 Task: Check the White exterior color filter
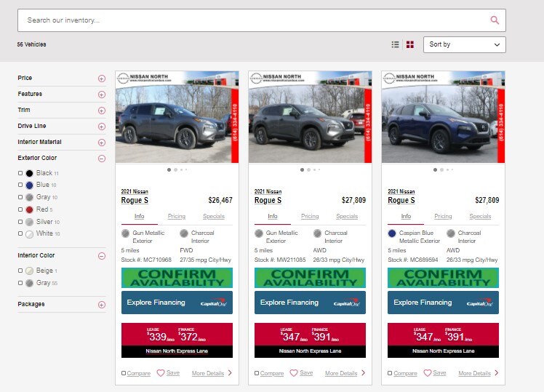tap(20, 233)
